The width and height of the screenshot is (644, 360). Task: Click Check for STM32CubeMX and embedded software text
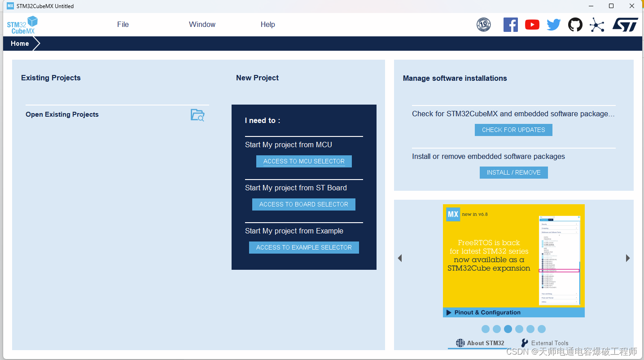pos(513,114)
